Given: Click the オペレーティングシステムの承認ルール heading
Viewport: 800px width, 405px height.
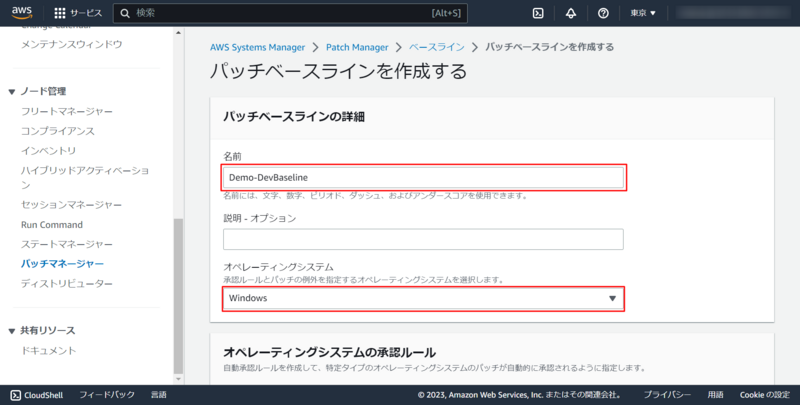Looking at the screenshot, I should pos(330,352).
